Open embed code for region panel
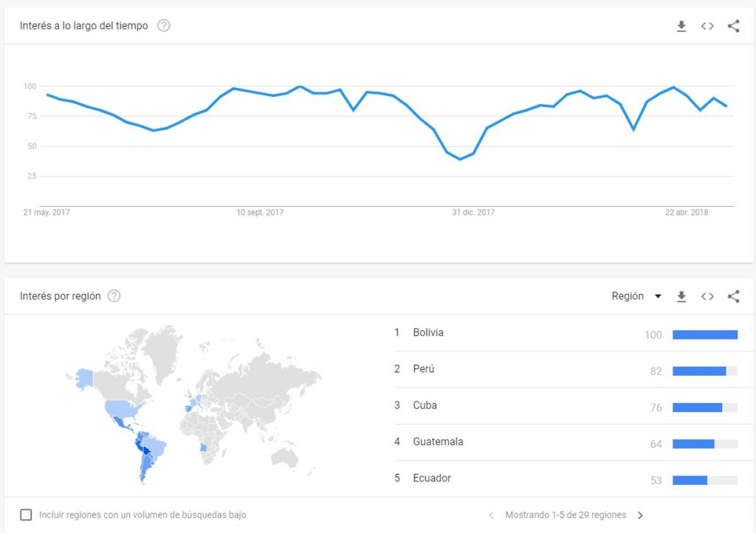Image resolution: width=756 pixels, height=533 pixels. click(x=707, y=296)
